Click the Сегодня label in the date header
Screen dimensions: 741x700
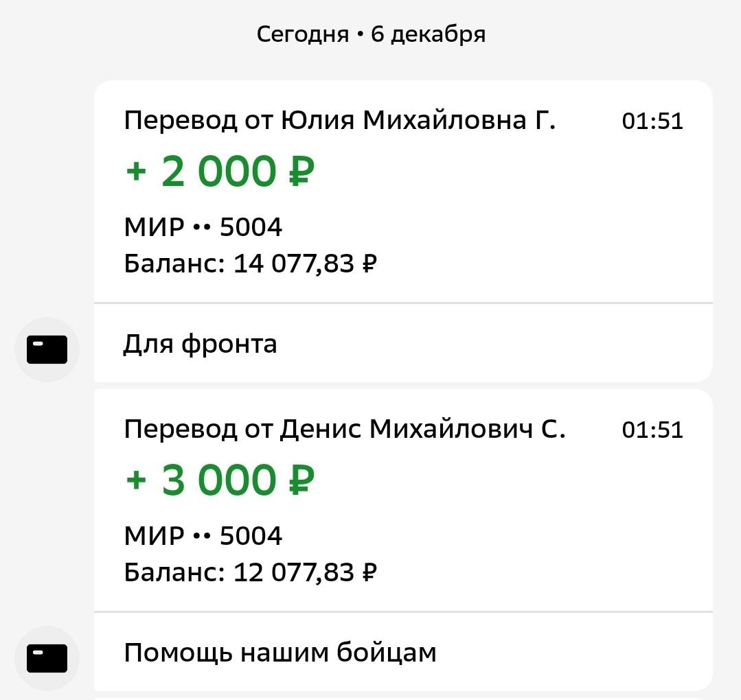[303, 34]
